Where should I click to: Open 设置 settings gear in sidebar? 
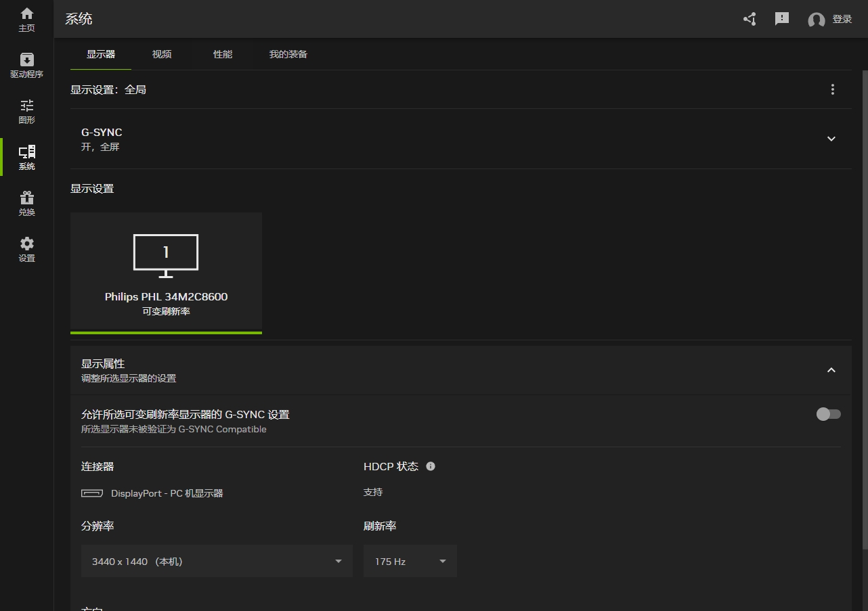pyautogui.click(x=26, y=250)
